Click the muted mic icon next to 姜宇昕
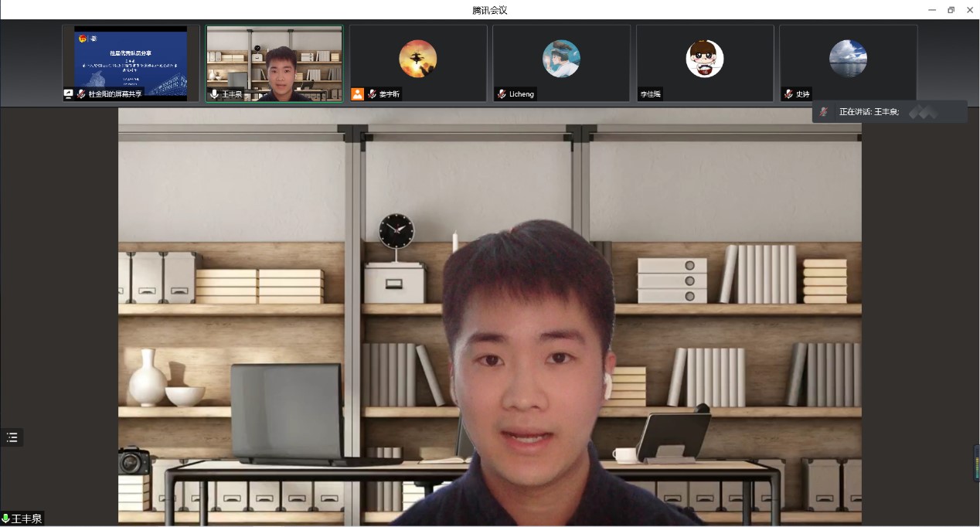Viewport: 980px width, 527px height. pos(372,93)
